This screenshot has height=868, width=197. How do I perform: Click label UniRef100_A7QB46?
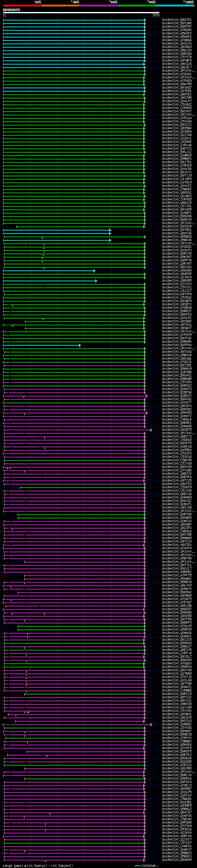pyautogui.click(x=177, y=40)
